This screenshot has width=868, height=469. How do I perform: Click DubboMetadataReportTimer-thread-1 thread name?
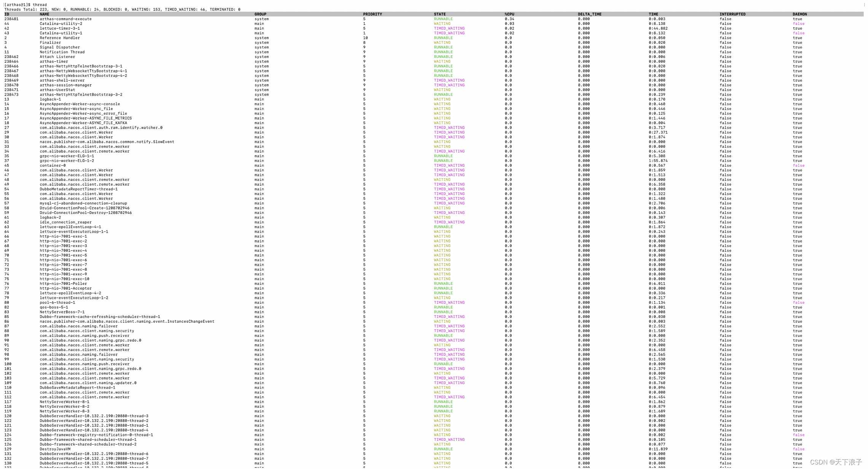[x=79, y=189]
